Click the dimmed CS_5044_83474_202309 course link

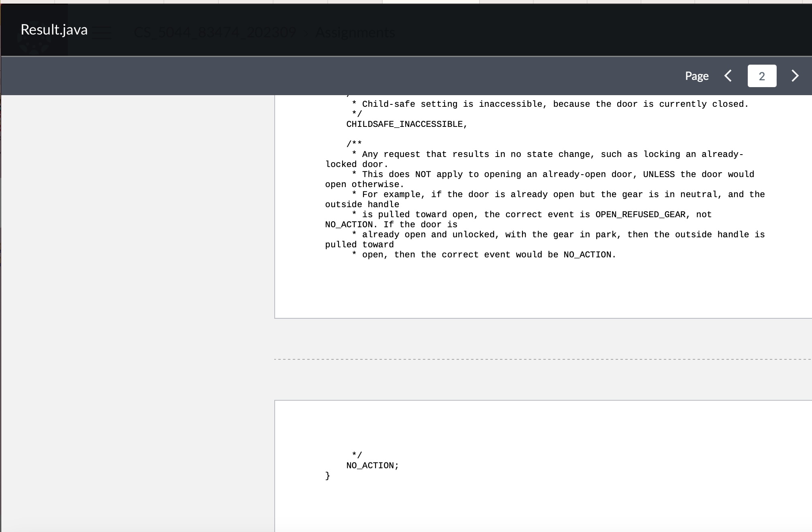214,33
